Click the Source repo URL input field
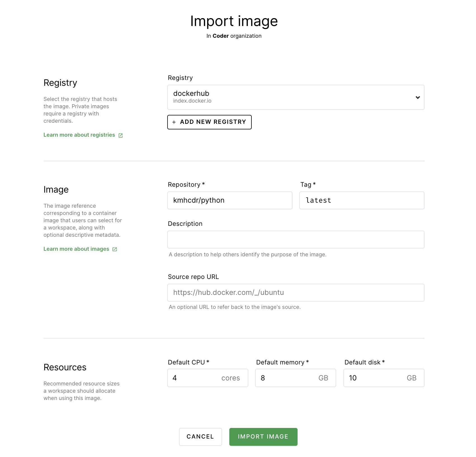Image resolution: width=476 pixels, height=457 pixels. tap(296, 292)
